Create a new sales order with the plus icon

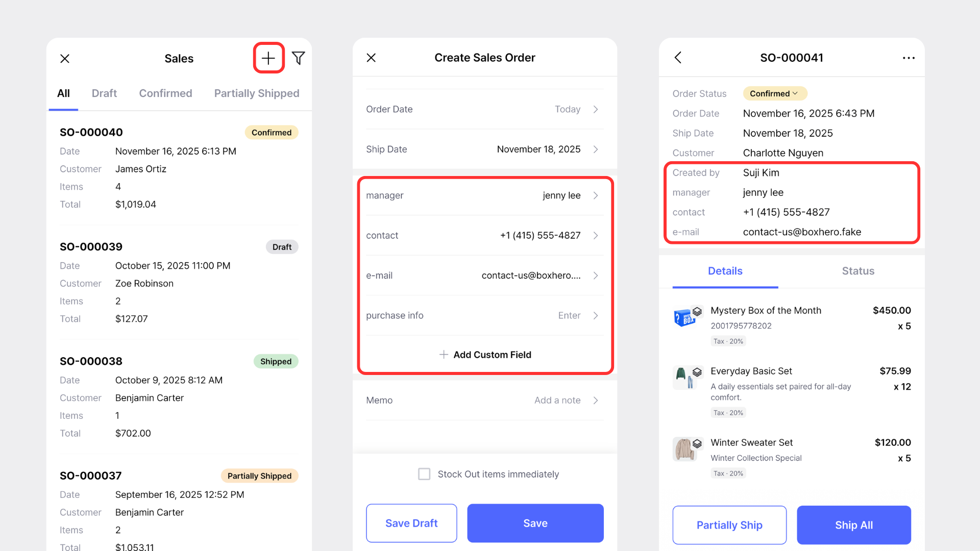pyautogui.click(x=268, y=58)
